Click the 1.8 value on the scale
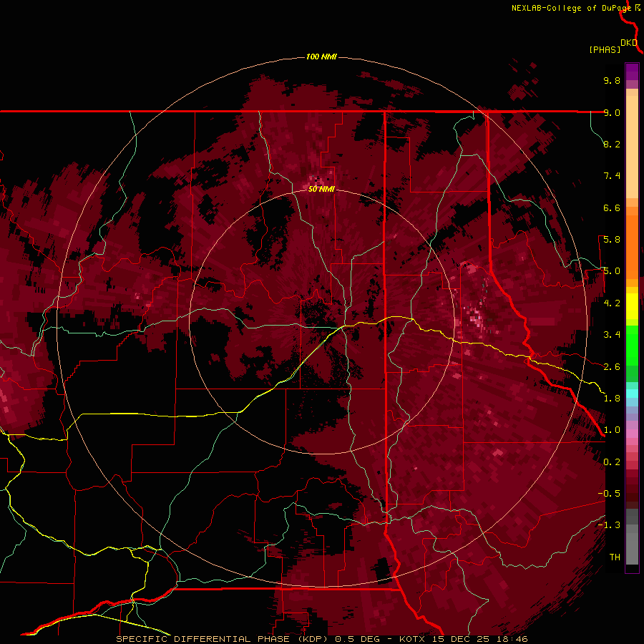644x644 pixels. 612,399
